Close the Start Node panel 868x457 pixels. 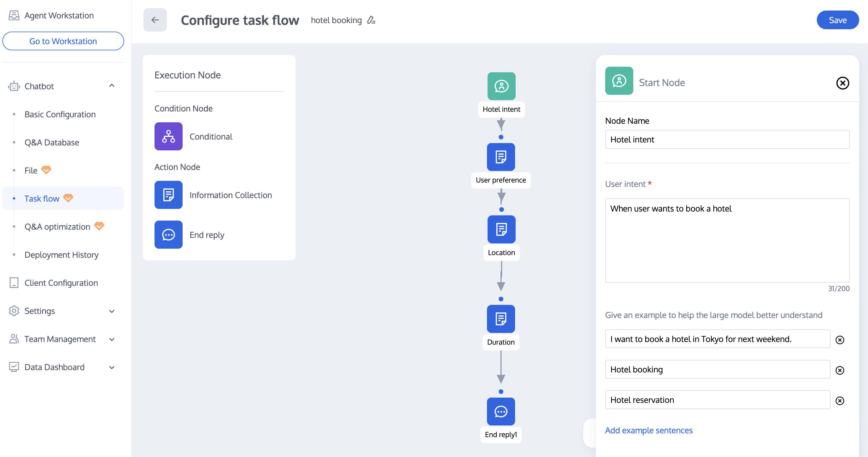pyautogui.click(x=842, y=83)
